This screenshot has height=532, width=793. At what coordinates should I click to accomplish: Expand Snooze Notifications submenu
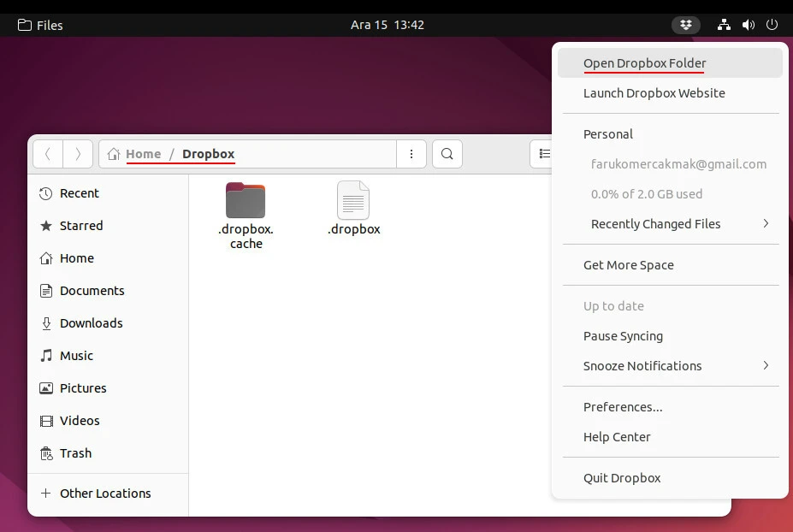coord(765,366)
